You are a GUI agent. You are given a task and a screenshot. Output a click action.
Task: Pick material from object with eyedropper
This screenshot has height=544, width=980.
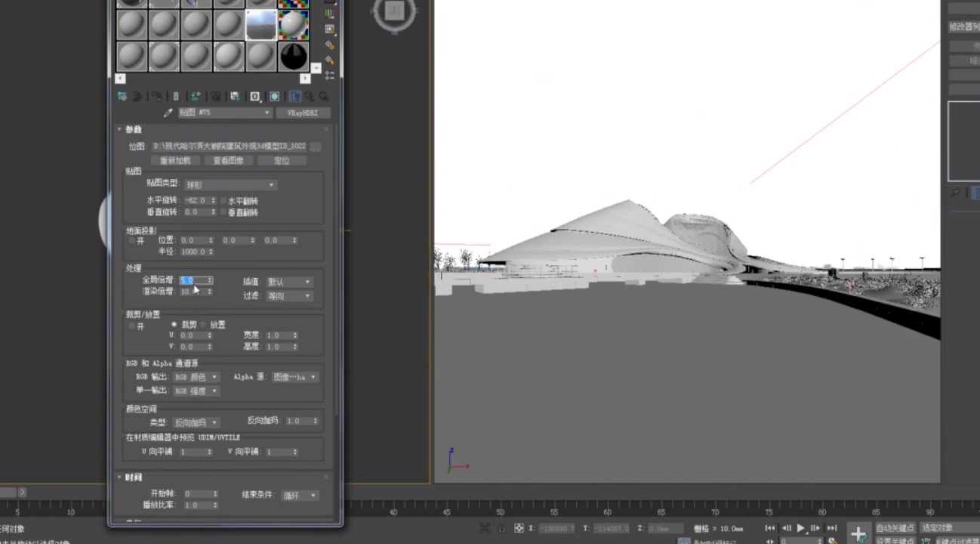click(168, 113)
